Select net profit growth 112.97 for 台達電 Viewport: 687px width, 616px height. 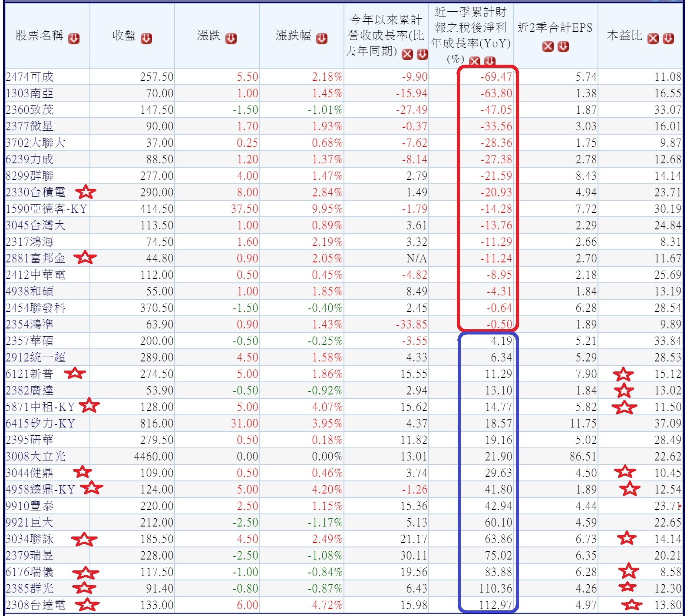[x=495, y=605]
